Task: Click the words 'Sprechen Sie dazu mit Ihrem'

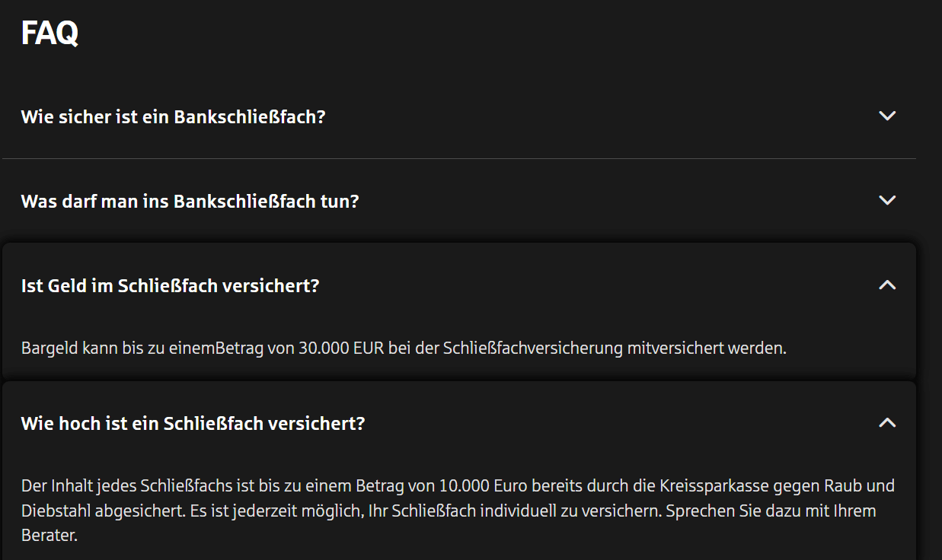Action: tap(771, 511)
